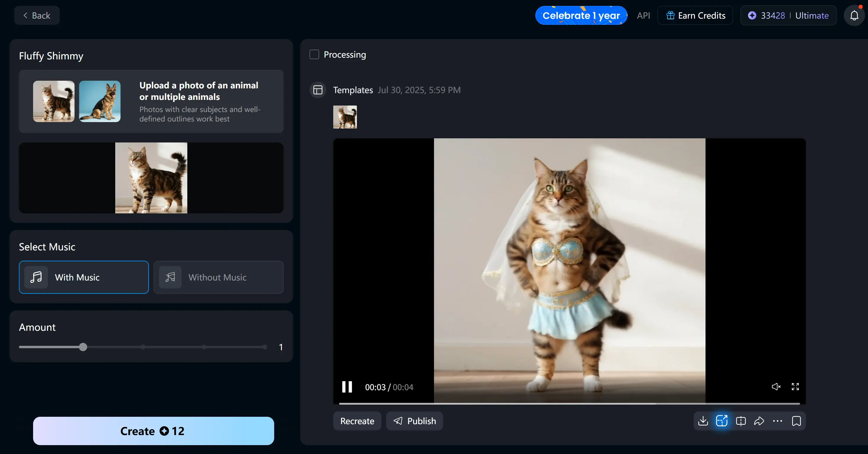868x454 pixels.
Task: Open notifications via the bell icon
Action: [x=854, y=15]
